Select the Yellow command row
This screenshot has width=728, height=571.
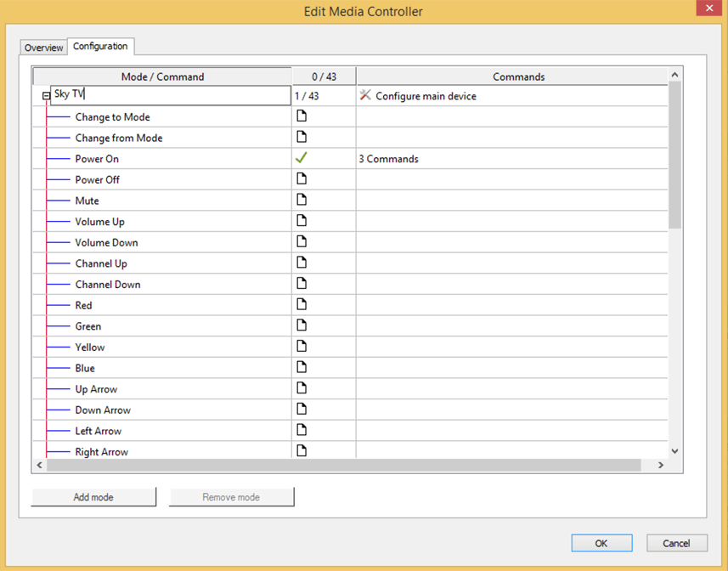coord(90,347)
